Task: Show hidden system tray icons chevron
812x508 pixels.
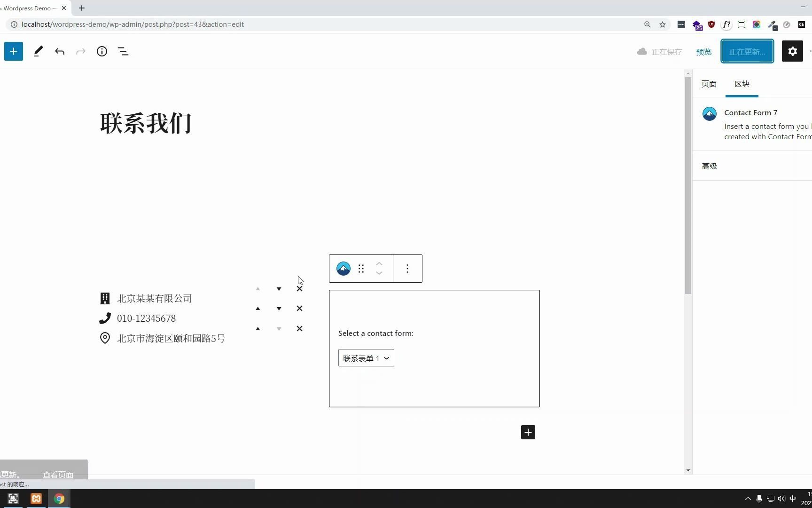Action: [x=748, y=499]
